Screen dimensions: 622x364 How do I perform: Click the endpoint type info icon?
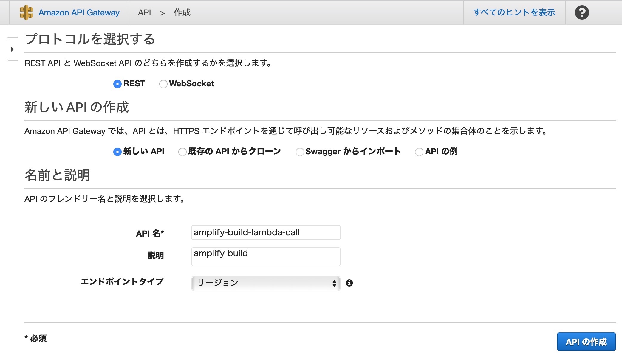349,283
